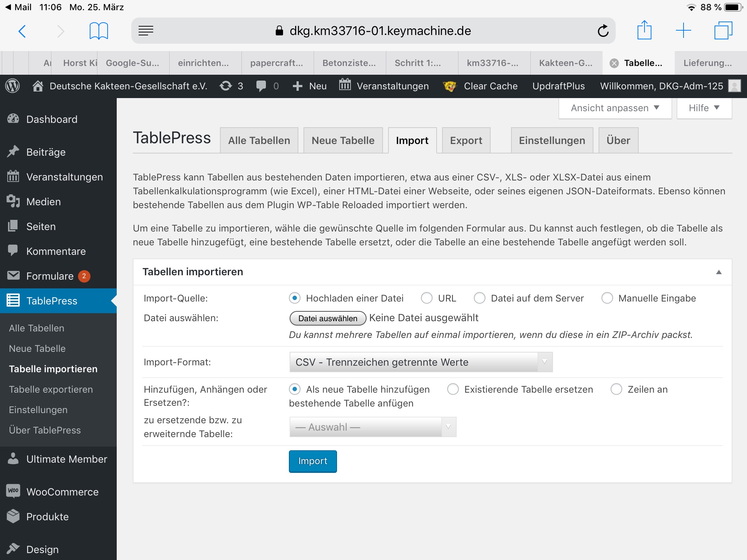Click the Datei auswählen button

pos(328,318)
